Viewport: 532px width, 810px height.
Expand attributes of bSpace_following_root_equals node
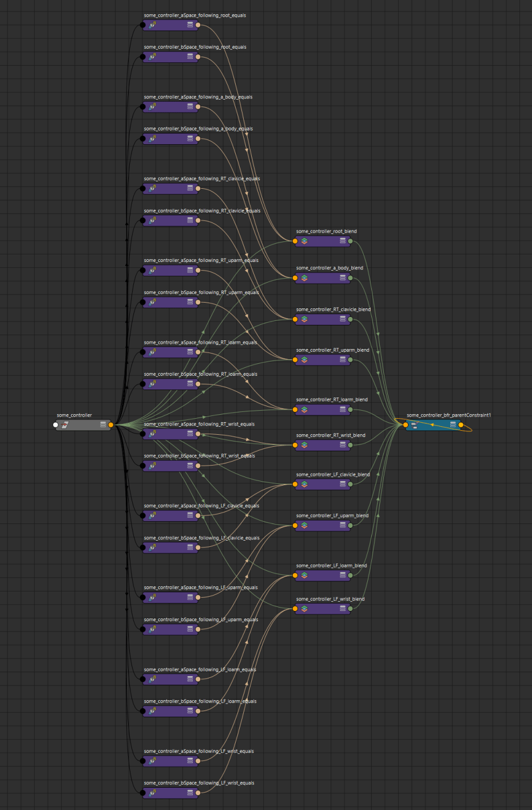[189, 56]
